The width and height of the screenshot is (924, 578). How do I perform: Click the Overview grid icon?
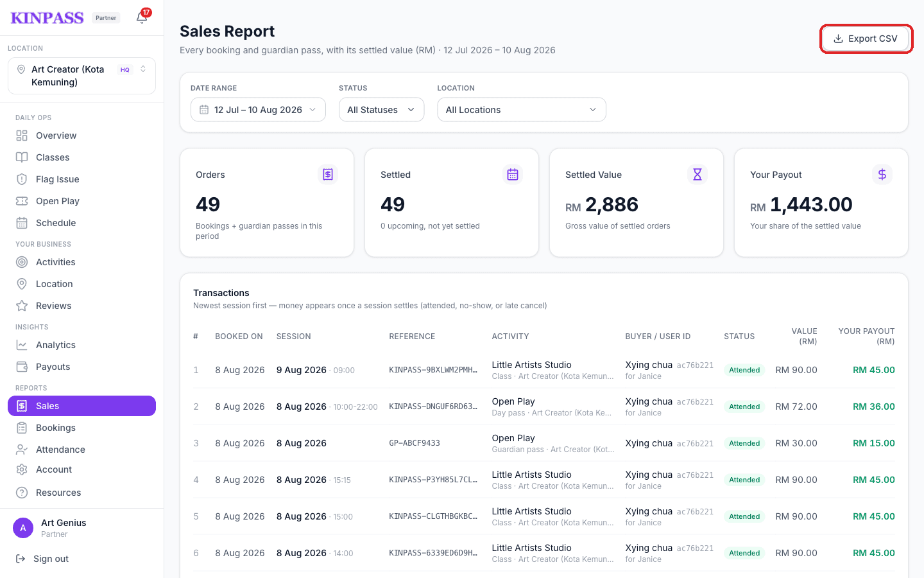coord(22,136)
